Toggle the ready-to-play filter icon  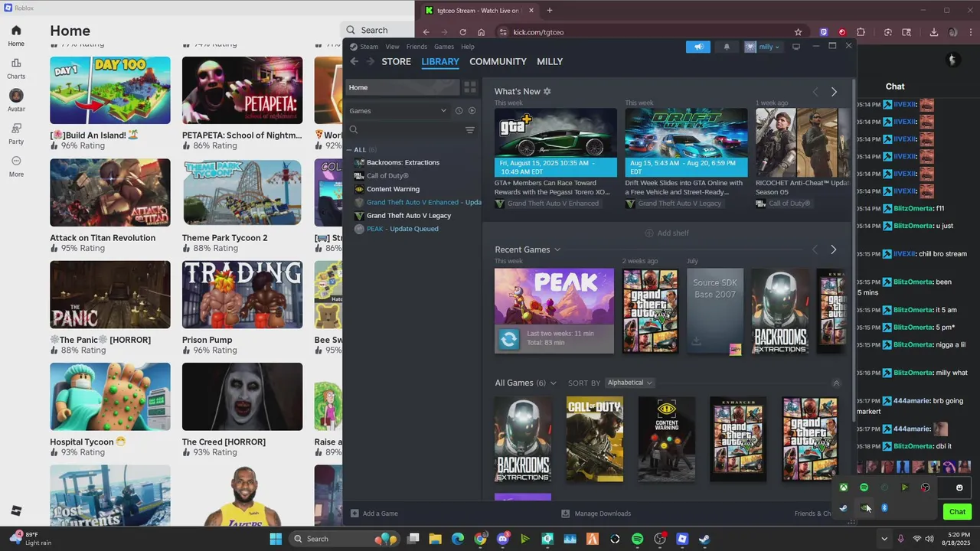click(472, 111)
